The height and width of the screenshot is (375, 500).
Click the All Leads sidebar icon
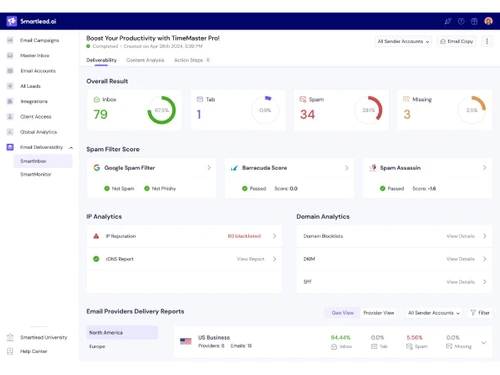tap(10, 86)
